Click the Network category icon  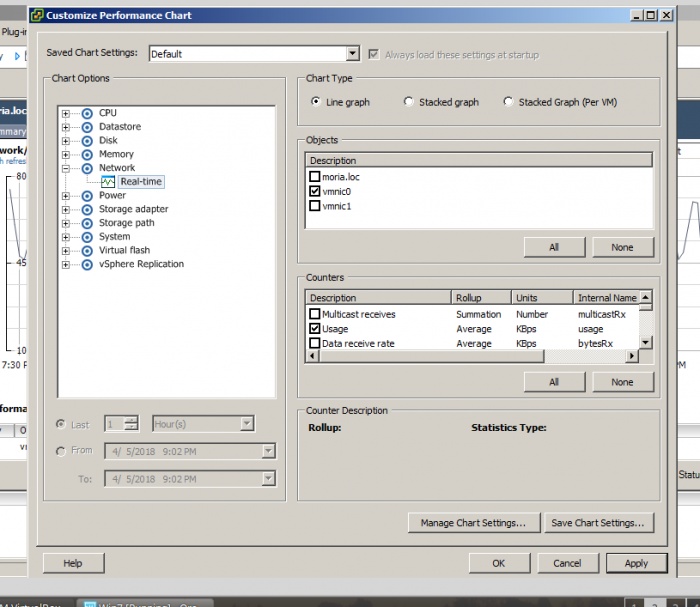click(88, 168)
